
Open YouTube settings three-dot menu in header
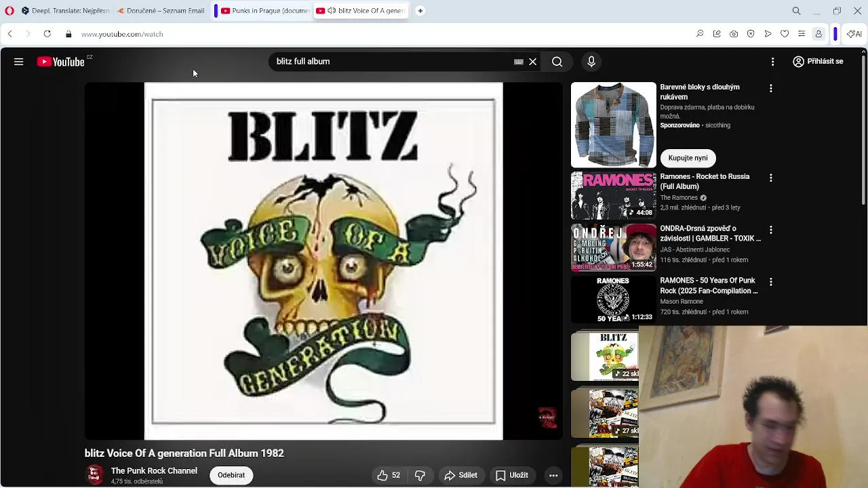[772, 62]
